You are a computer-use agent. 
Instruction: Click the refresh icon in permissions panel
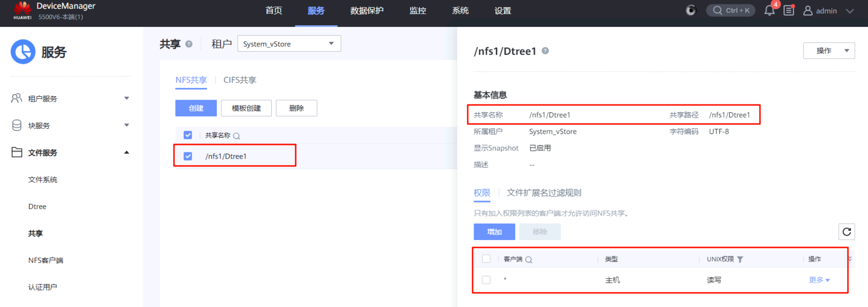[846, 232]
